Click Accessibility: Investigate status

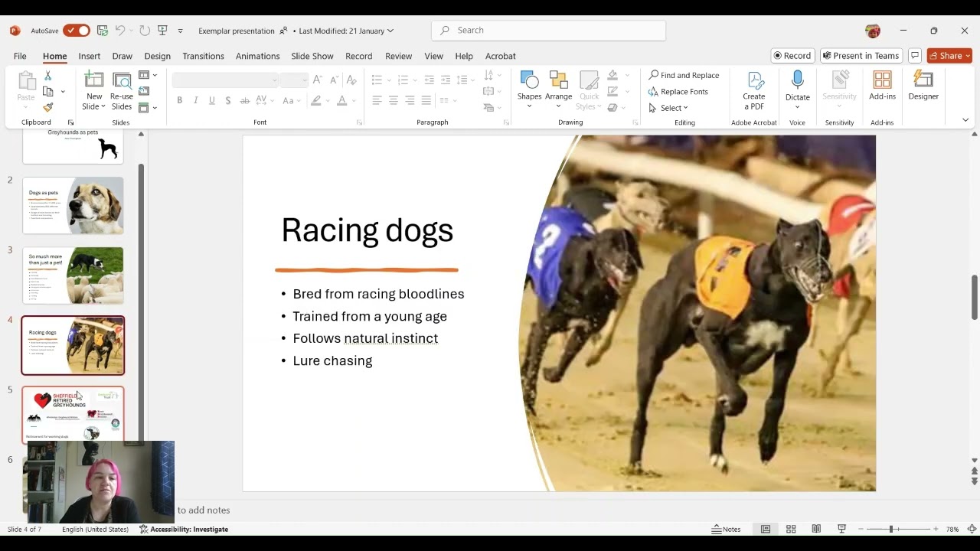click(x=184, y=529)
